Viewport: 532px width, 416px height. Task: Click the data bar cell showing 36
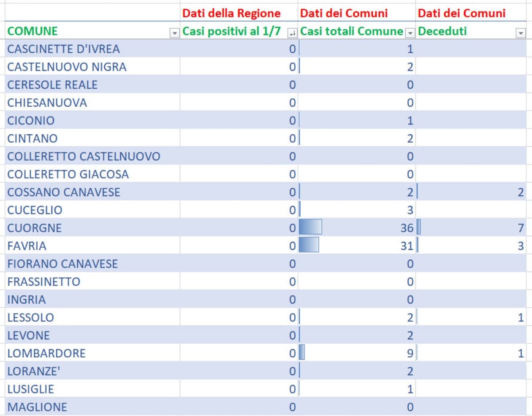click(357, 228)
